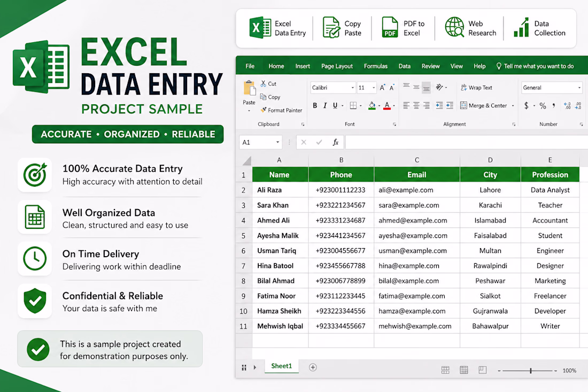Open the General number format dropdown
This screenshot has height=392, width=588.
coord(579,88)
